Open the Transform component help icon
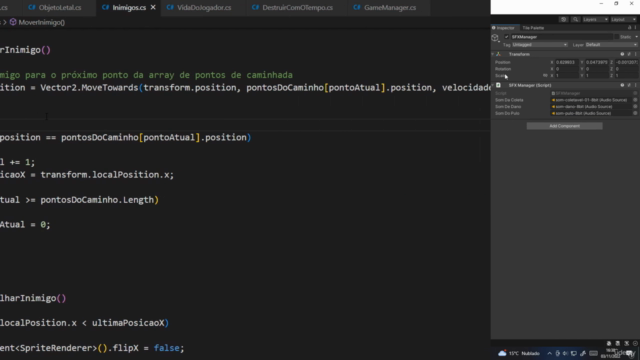The image size is (640, 360). [622, 54]
